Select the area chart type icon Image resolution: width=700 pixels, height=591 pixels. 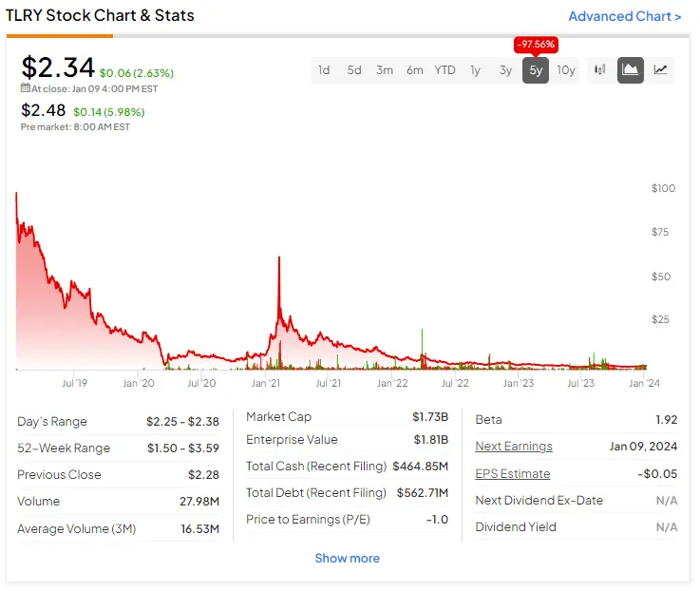630,69
